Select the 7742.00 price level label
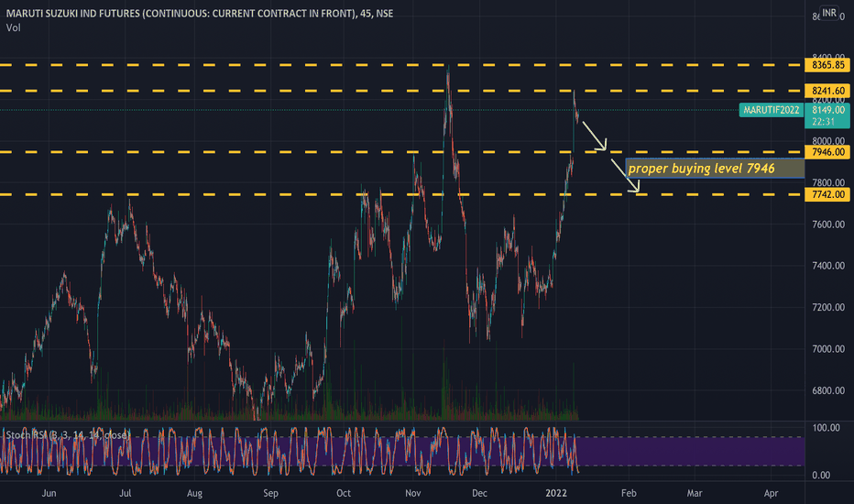The width and height of the screenshot is (854, 504). tap(827, 194)
